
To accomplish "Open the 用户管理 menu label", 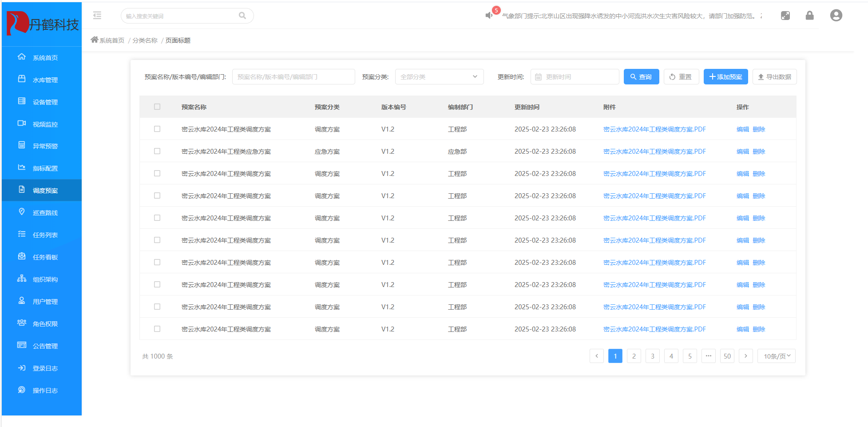I will click(45, 302).
